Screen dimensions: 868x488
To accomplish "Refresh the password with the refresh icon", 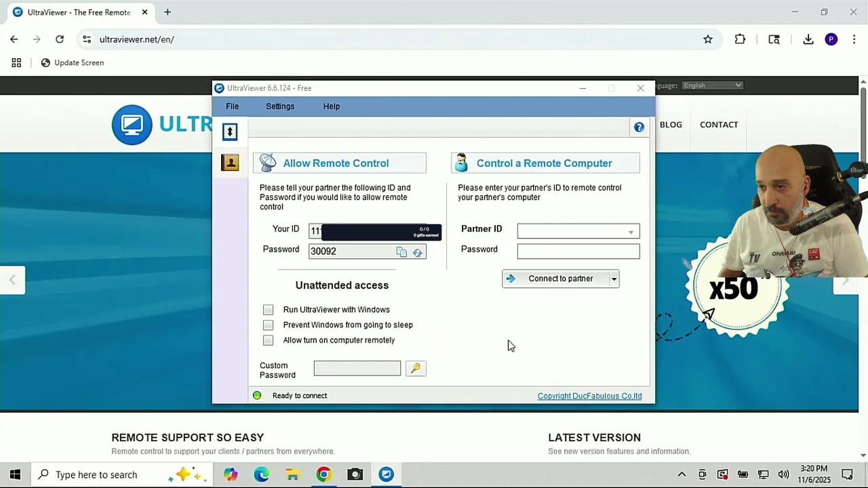I will click(417, 252).
